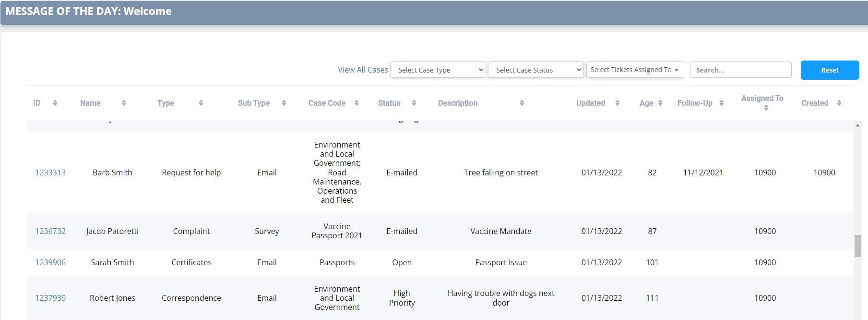Expand Select Tickets Assigned To dropdown
The height and width of the screenshot is (320, 868).
pos(635,70)
